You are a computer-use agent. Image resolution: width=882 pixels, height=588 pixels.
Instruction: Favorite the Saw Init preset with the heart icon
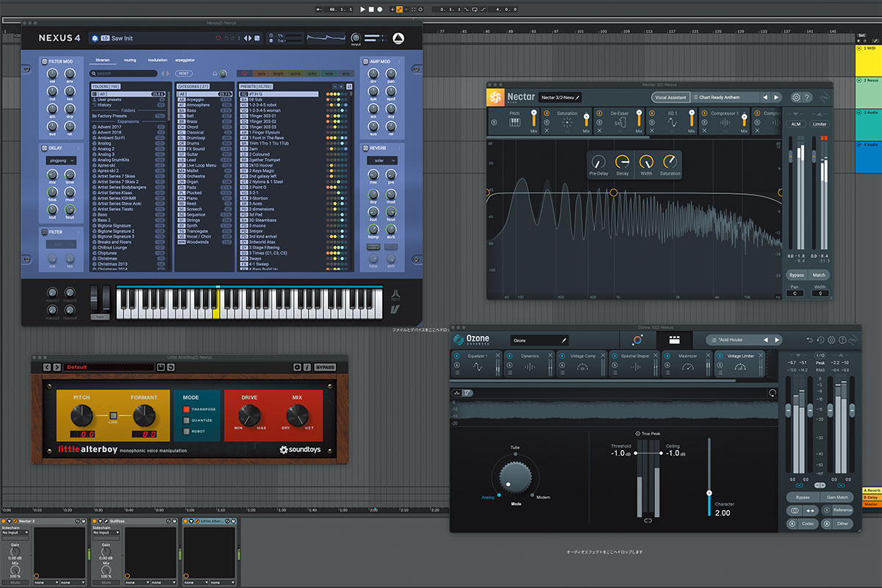pyautogui.click(x=218, y=38)
